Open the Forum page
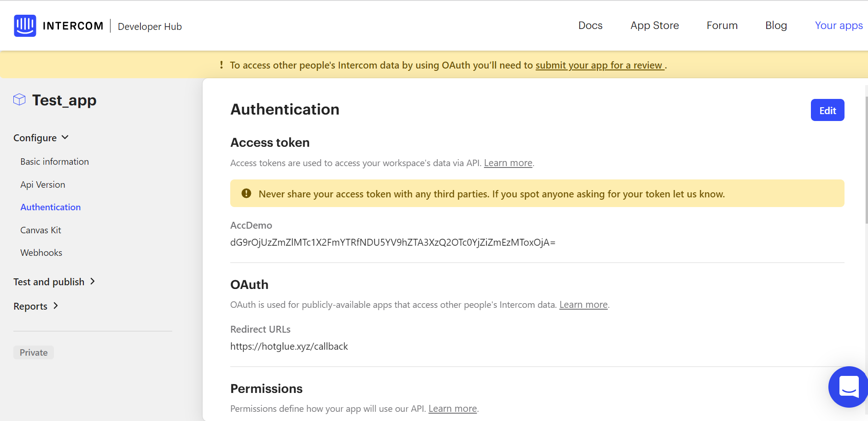 pos(722,25)
